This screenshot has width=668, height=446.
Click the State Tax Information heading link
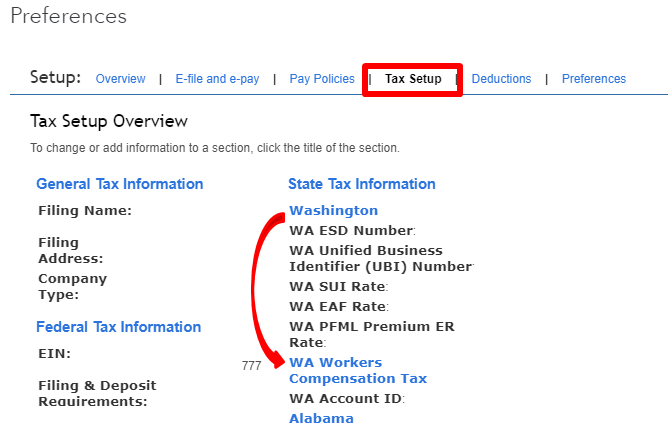pos(362,184)
